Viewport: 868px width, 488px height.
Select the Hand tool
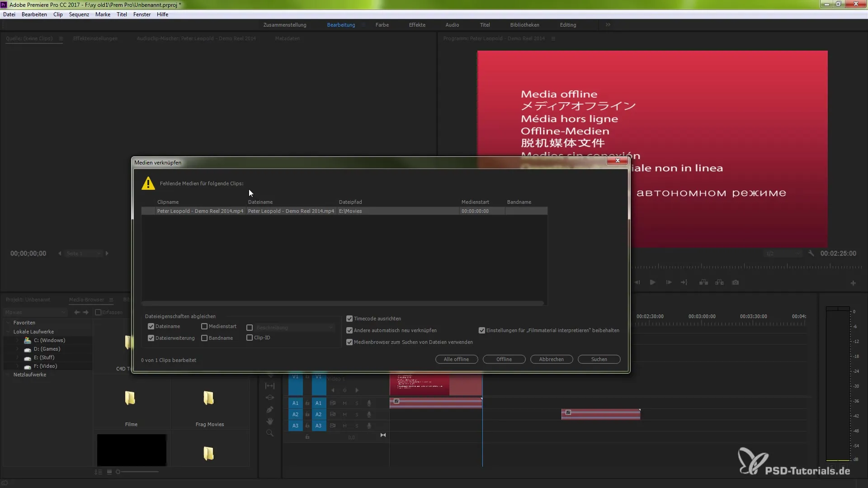[x=270, y=421]
